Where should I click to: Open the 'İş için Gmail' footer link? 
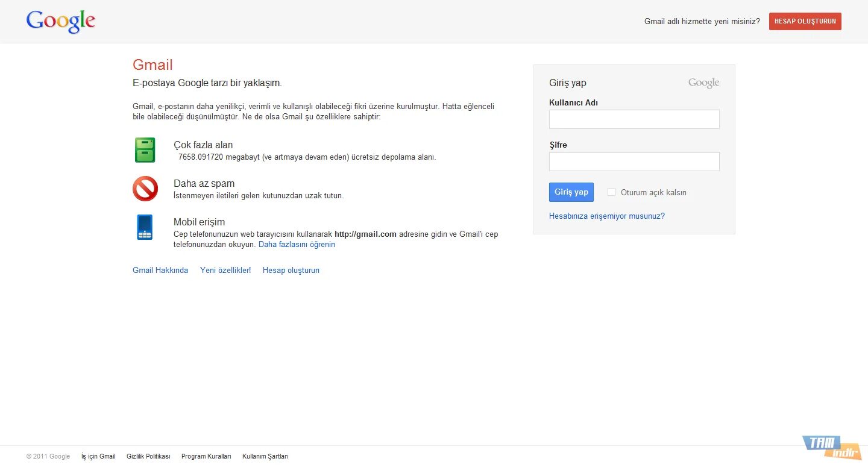tap(98, 456)
